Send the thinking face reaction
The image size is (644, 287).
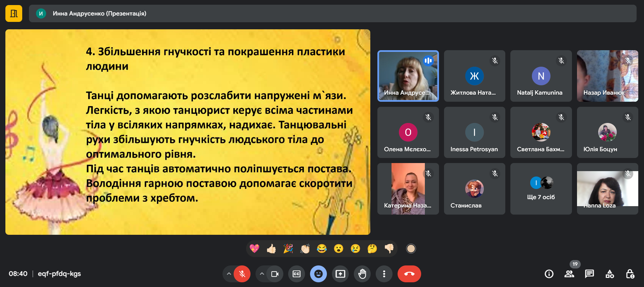372,249
